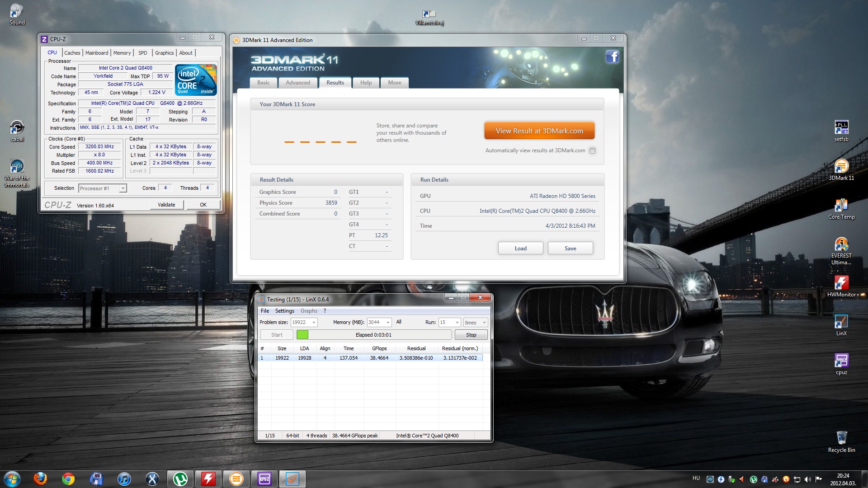The image size is (868, 488).
Task: Open the SPD tab in CPU-Z
Action: tap(143, 53)
